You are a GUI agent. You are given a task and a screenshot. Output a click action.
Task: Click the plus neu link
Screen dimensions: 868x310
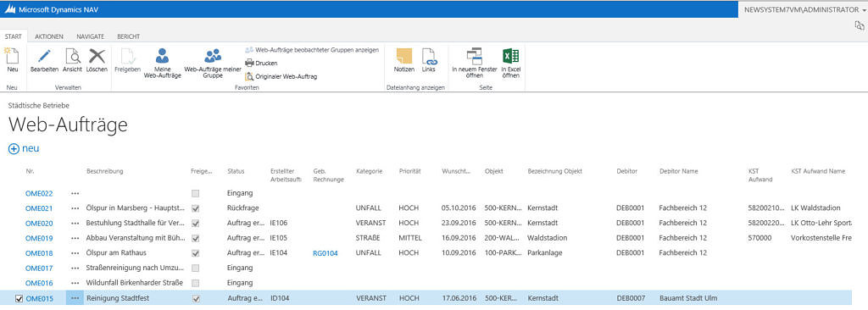24,149
